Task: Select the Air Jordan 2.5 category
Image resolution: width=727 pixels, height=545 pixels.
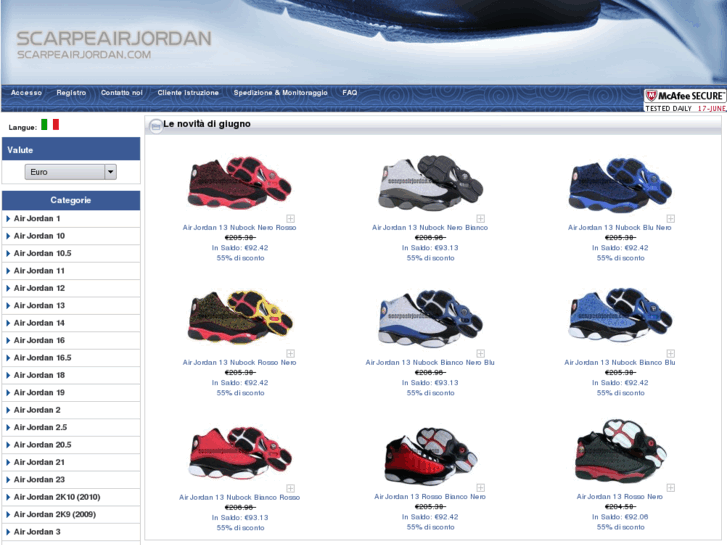Action: [71, 427]
